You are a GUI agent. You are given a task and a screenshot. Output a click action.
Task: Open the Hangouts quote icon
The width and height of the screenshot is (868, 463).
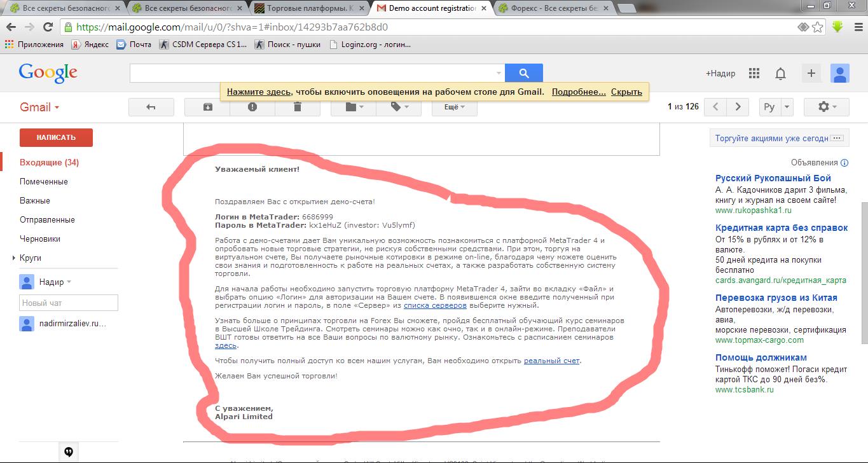pos(69,452)
